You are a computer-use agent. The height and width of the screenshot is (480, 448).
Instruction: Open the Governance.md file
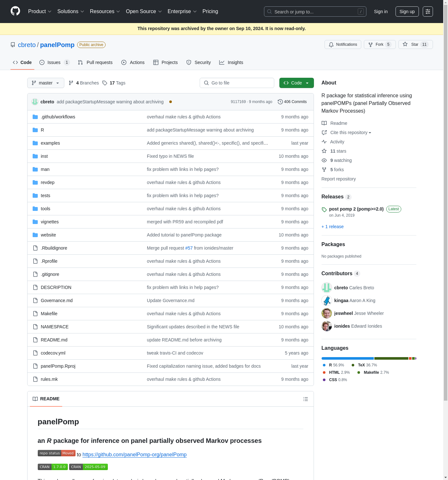coord(57,300)
